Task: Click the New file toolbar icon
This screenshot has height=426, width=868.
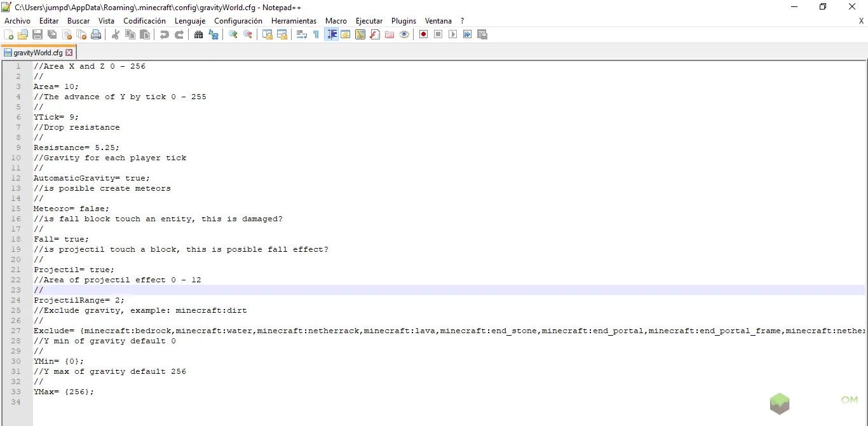Action: (x=9, y=34)
